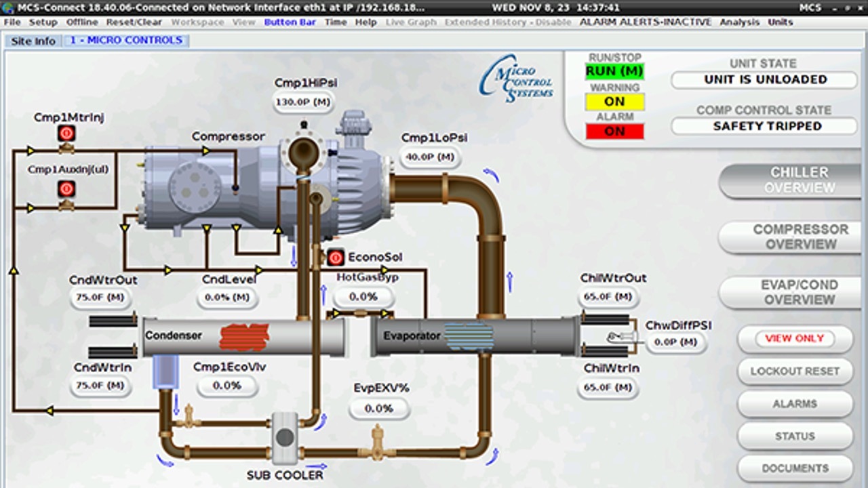
Task: Open the File menu
Action: (x=12, y=22)
